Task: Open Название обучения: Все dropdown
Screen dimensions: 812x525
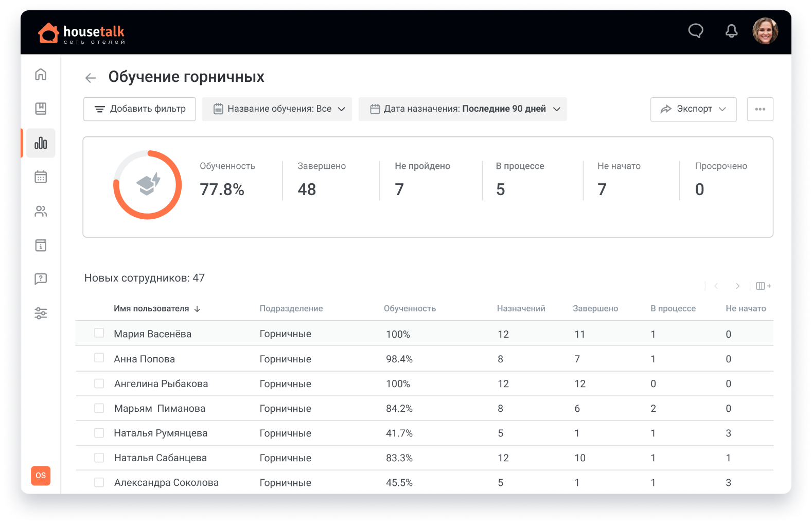Action: 277,109
